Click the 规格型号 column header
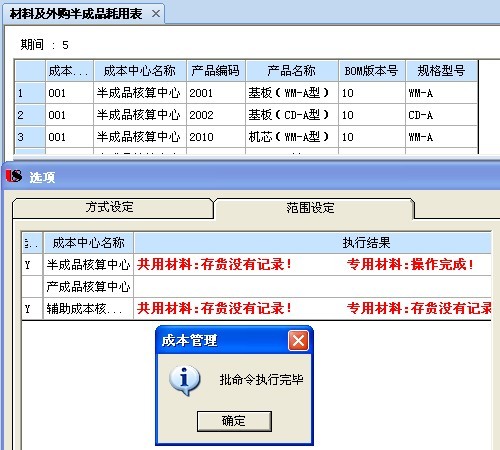The image size is (500, 450). tap(442, 71)
